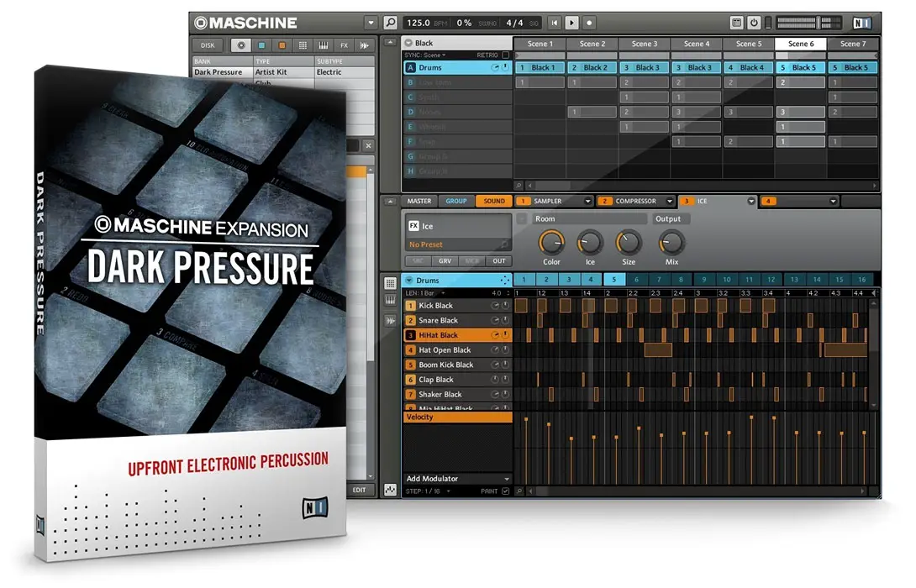Select the patterns filter grid icon

pyautogui.click(x=303, y=45)
